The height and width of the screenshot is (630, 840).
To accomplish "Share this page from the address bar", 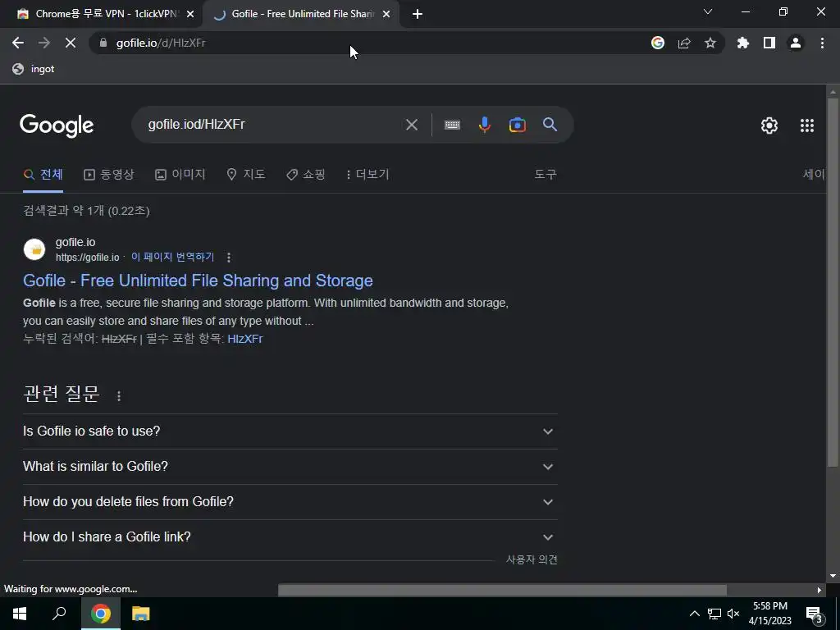I will coord(684,43).
